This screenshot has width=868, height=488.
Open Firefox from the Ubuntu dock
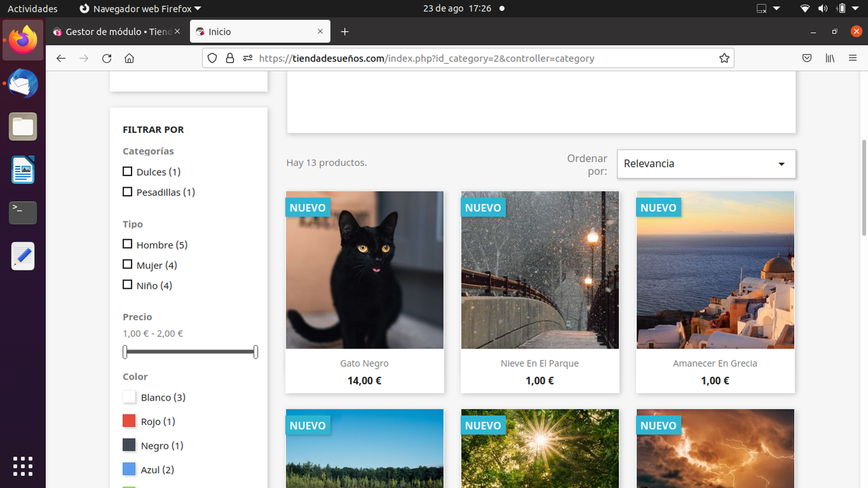tap(23, 40)
